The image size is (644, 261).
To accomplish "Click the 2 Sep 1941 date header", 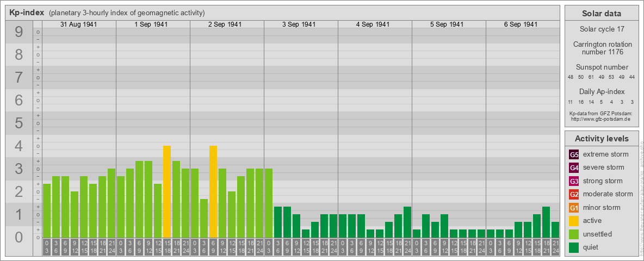I will pos(225,24).
